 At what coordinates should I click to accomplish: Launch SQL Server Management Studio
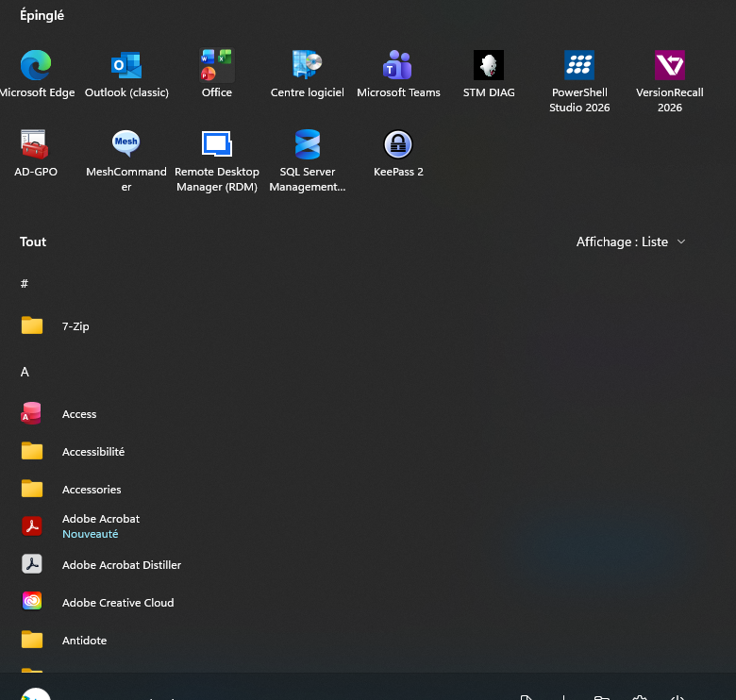pyautogui.click(x=308, y=161)
